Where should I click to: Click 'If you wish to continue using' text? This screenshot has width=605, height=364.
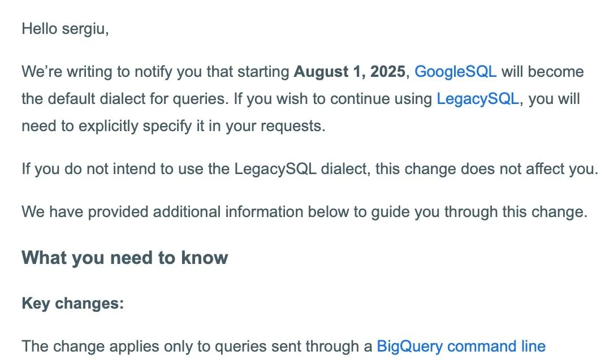tap(333, 99)
